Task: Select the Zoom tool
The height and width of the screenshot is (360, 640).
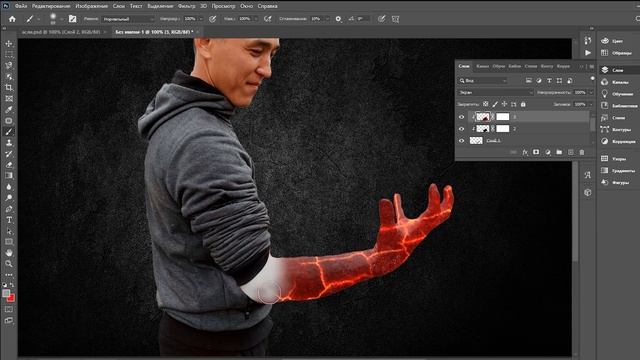Action: point(9,264)
